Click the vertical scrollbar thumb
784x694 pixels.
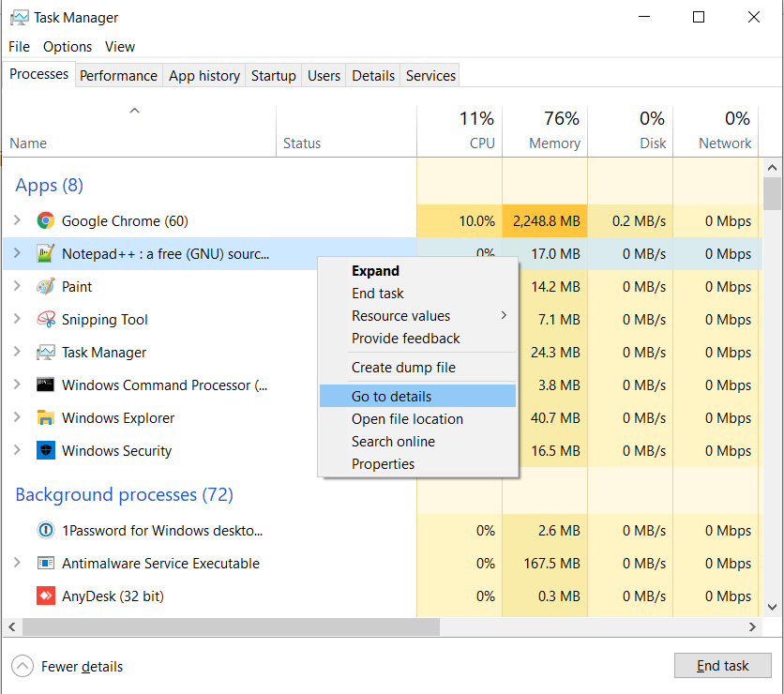[772, 193]
